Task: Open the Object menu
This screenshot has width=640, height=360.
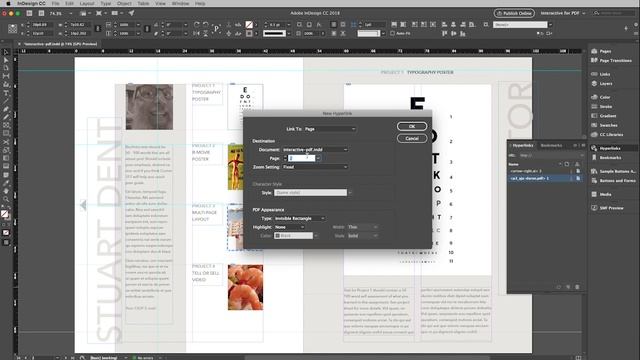Action: tap(124, 3)
